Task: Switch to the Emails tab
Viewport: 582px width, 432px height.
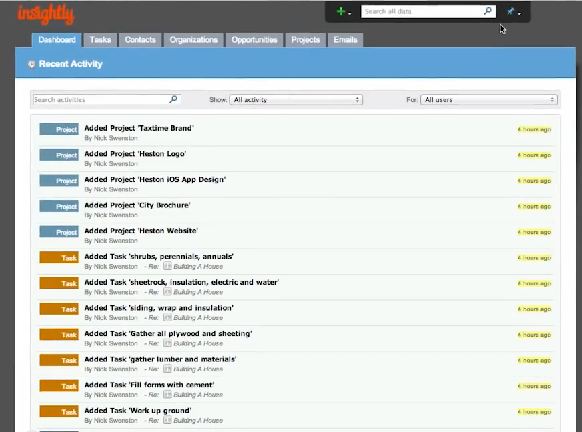Action: (x=345, y=40)
